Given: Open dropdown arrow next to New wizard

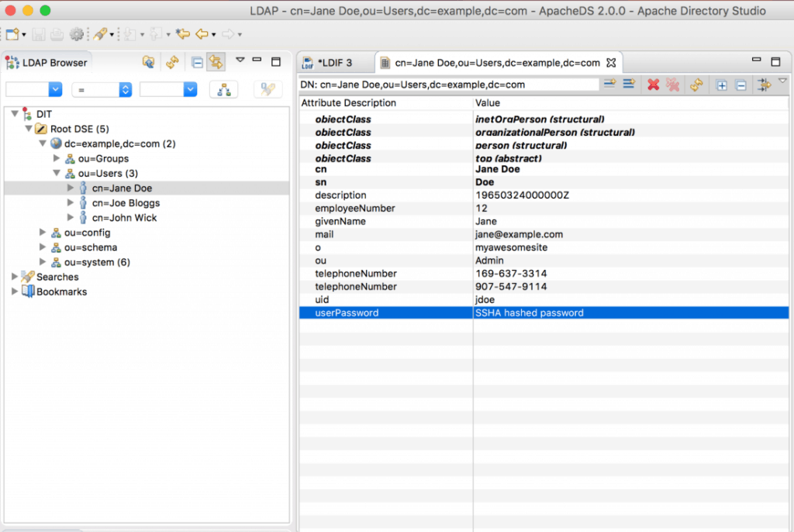Looking at the screenshot, I should point(24,35).
